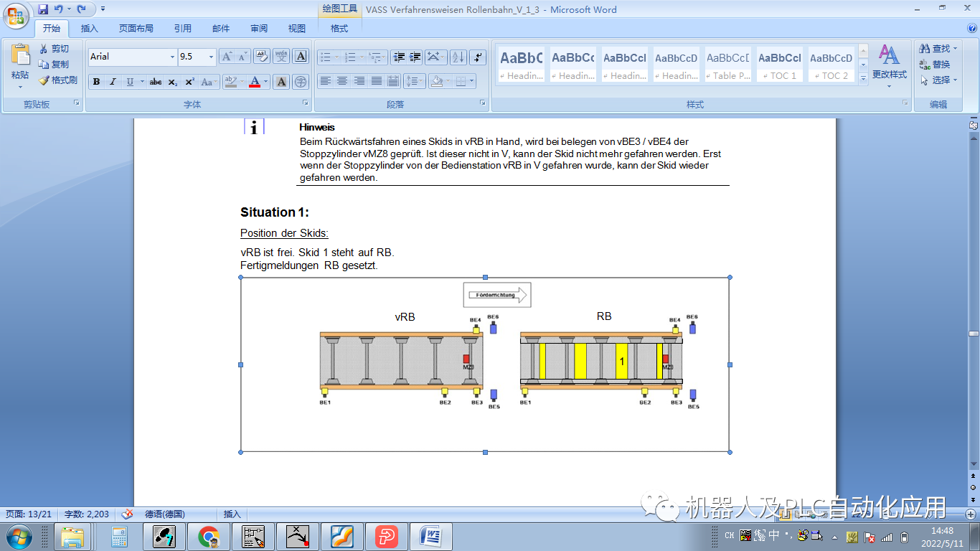This screenshot has height=551, width=980.
Task: Toggle strikethrough formatting
Action: point(155,82)
